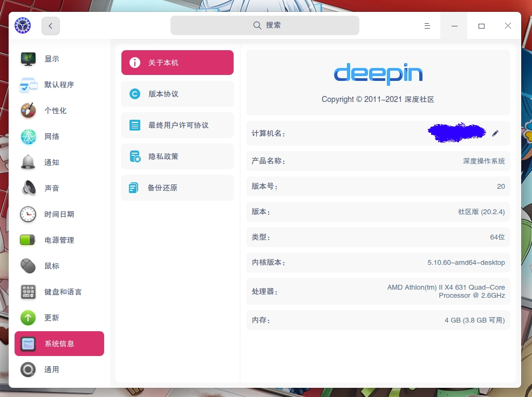Click the 电源管理 sidebar label
Image resolution: width=532 pixels, height=397 pixels.
[59, 240]
